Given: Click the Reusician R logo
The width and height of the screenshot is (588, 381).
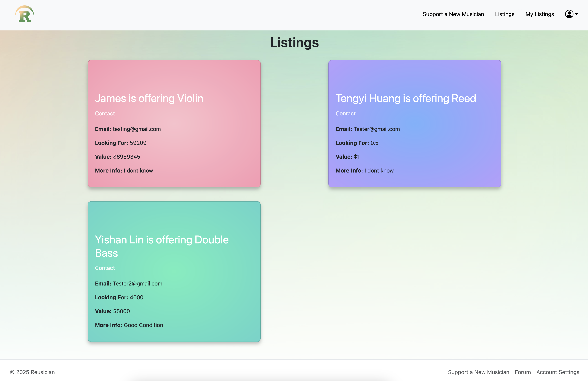Looking at the screenshot, I should tap(24, 14).
